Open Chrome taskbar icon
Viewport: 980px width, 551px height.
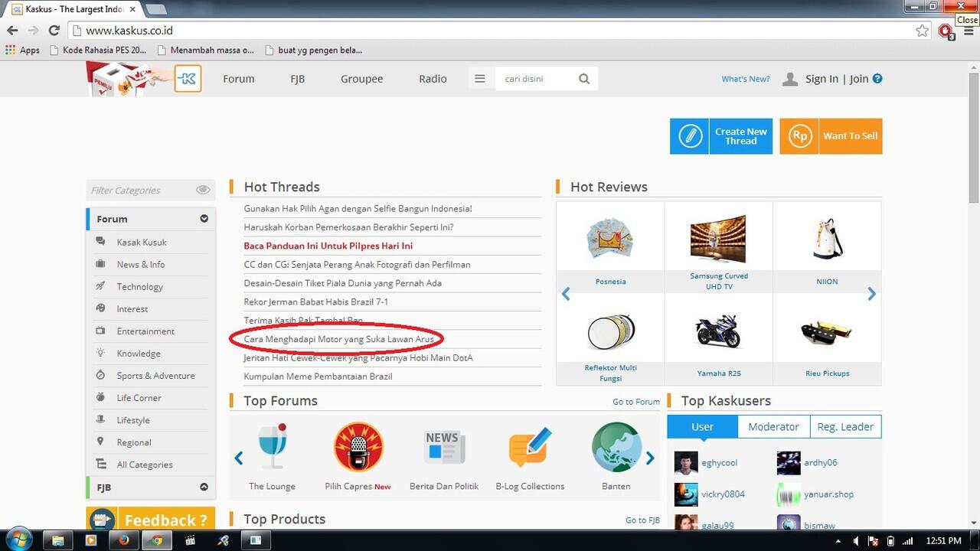point(157,540)
